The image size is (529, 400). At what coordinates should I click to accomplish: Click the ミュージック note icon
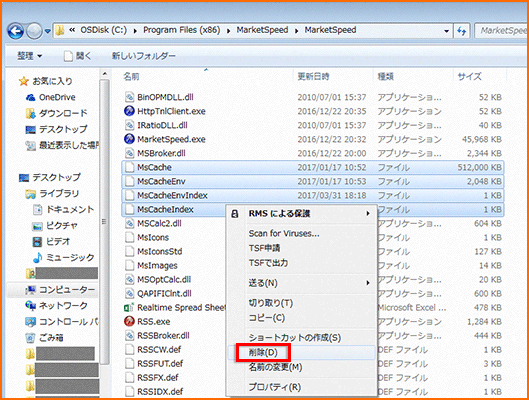(37, 258)
